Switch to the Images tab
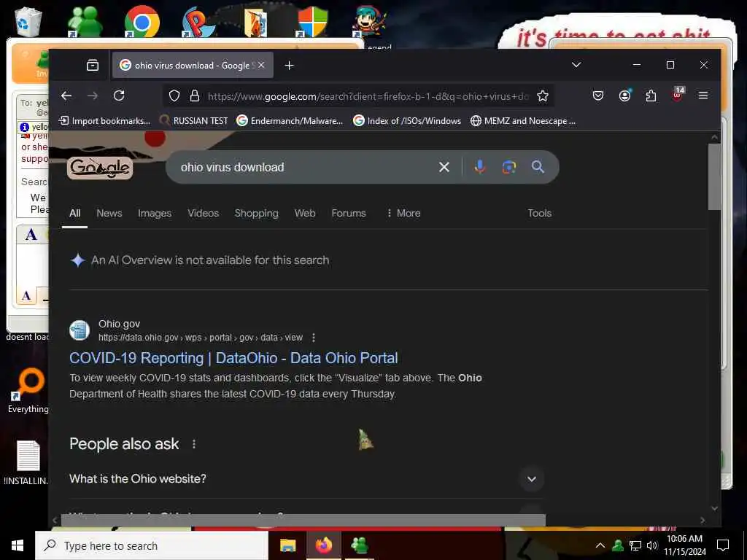The image size is (747, 560). (155, 214)
